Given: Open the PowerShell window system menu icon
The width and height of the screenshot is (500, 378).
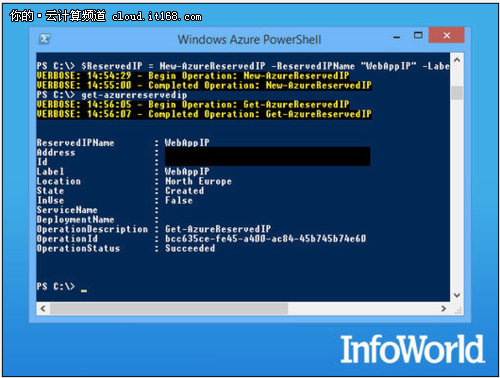Looking at the screenshot, I should coord(44,39).
